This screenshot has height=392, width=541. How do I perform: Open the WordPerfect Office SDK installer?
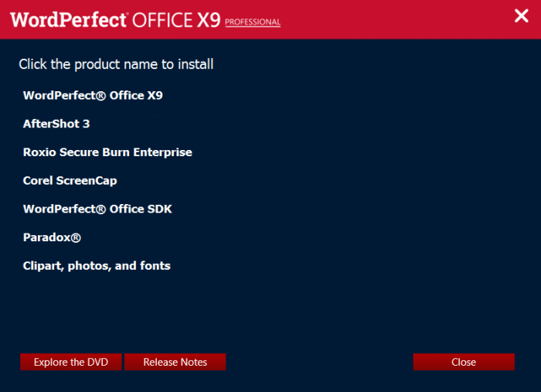(97, 209)
